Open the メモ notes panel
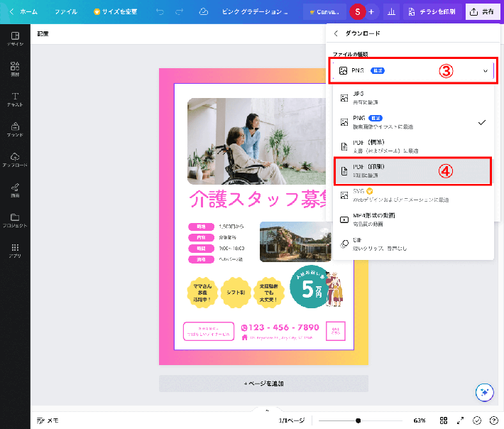This screenshot has width=504, height=429. [48, 420]
